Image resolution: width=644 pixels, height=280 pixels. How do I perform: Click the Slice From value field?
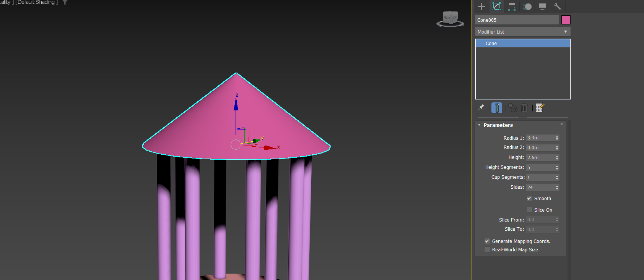540,220
